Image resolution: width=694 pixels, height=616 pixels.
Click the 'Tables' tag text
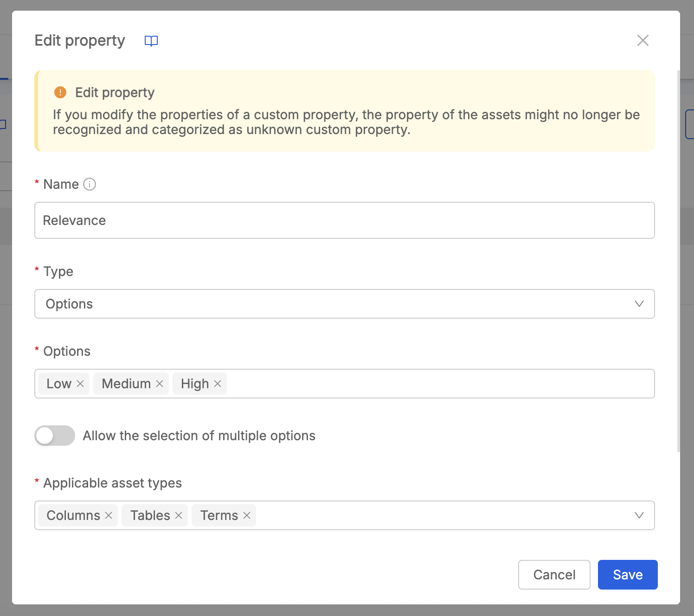pos(150,515)
